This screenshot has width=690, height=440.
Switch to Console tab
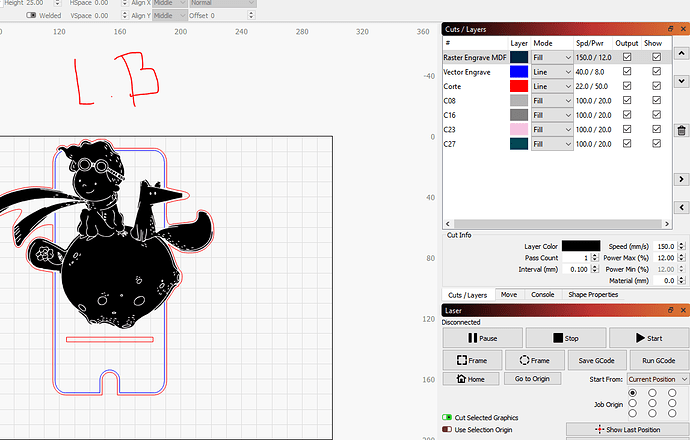pyautogui.click(x=542, y=294)
